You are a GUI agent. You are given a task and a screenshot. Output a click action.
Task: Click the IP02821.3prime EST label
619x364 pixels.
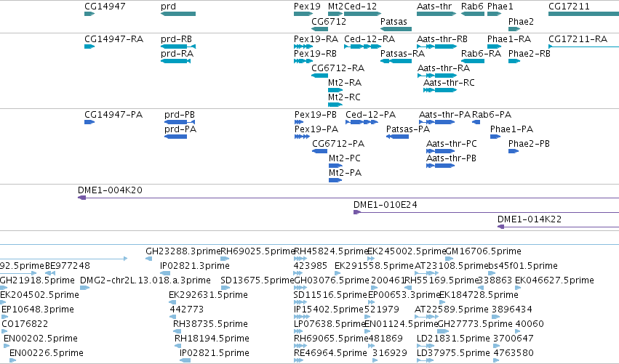click(x=195, y=266)
